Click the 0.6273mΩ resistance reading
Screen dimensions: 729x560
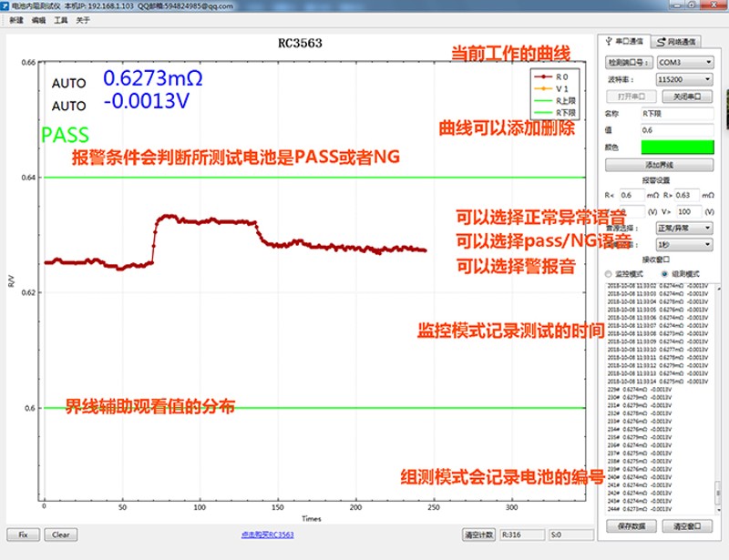coord(153,78)
